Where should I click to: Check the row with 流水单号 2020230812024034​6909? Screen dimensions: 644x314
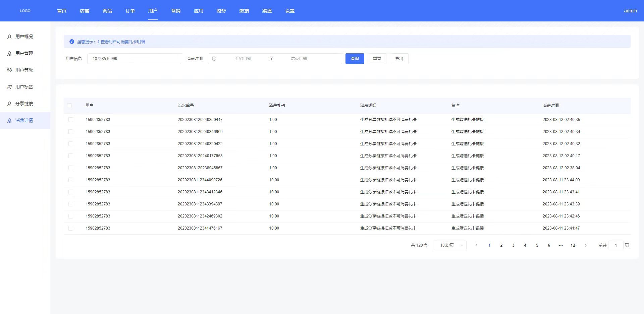71,132
